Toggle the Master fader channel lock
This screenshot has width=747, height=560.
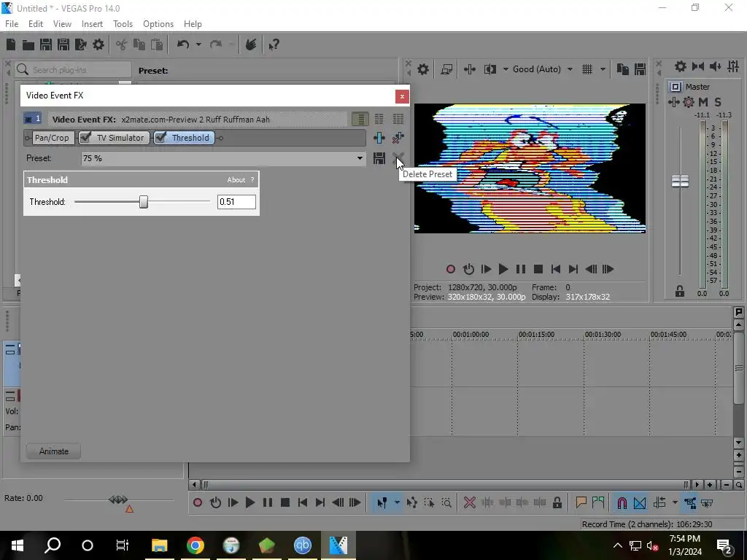tap(680, 291)
